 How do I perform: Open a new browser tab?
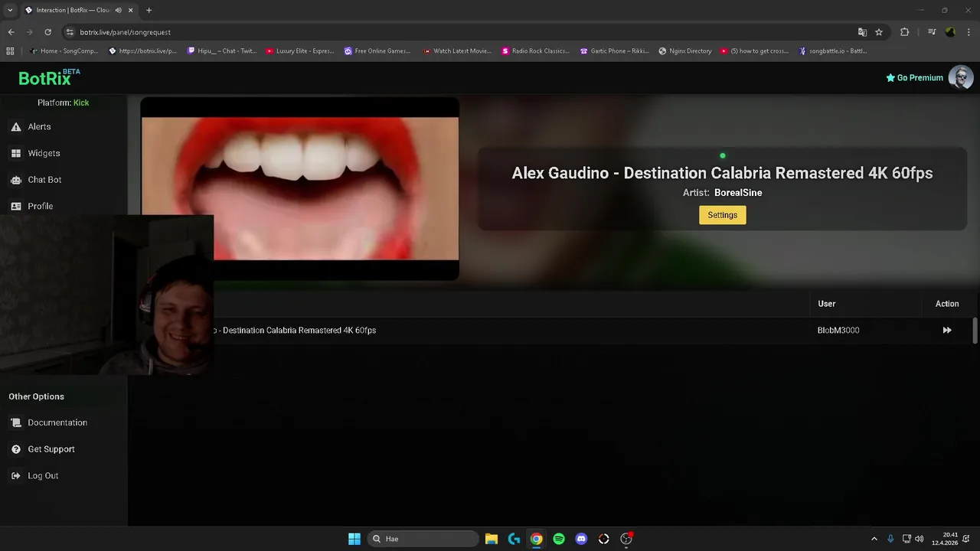[x=149, y=10]
